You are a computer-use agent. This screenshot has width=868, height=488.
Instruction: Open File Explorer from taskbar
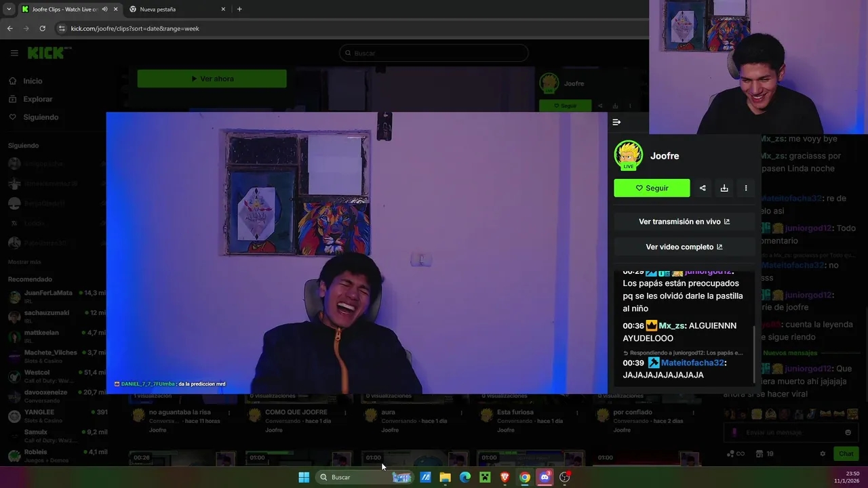[x=445, y=477]
